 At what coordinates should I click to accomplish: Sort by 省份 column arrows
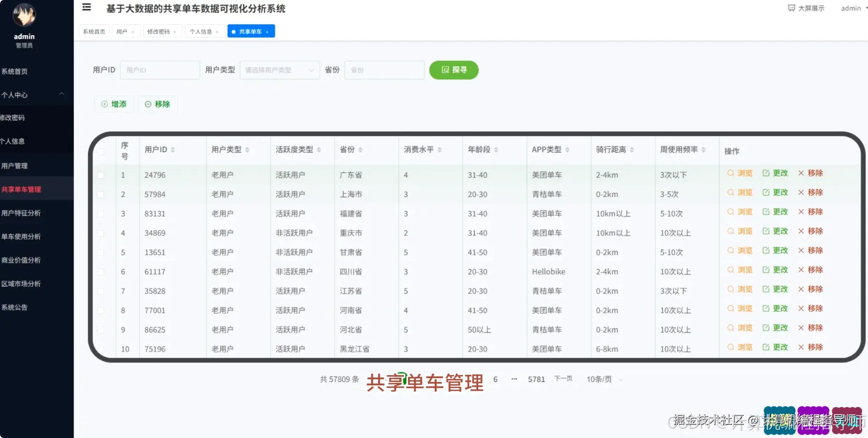361,150
